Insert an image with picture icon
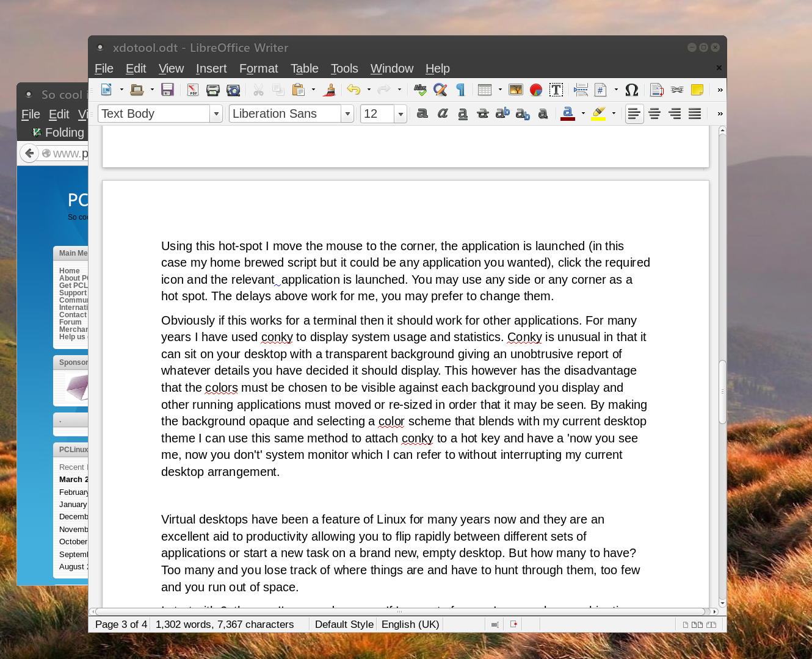The height and width of the screenshot is (659, 812). coord(516,90)
